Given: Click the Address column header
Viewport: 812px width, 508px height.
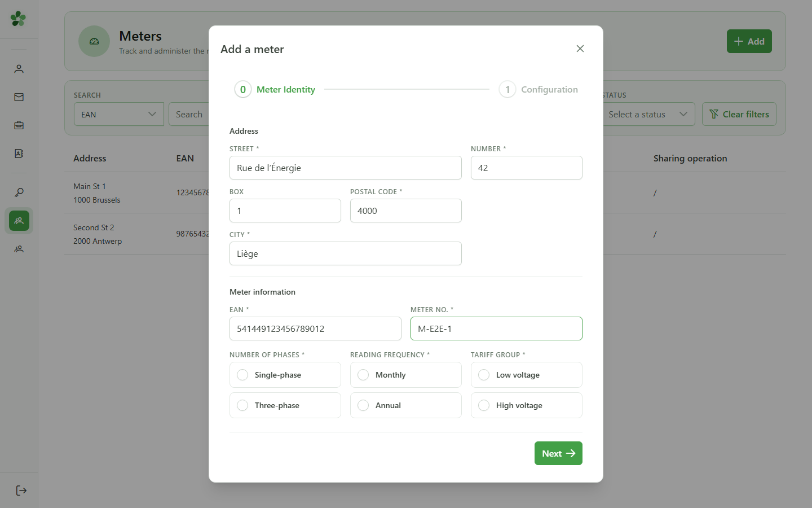Looking at the screenshot, I should [90, 159].
